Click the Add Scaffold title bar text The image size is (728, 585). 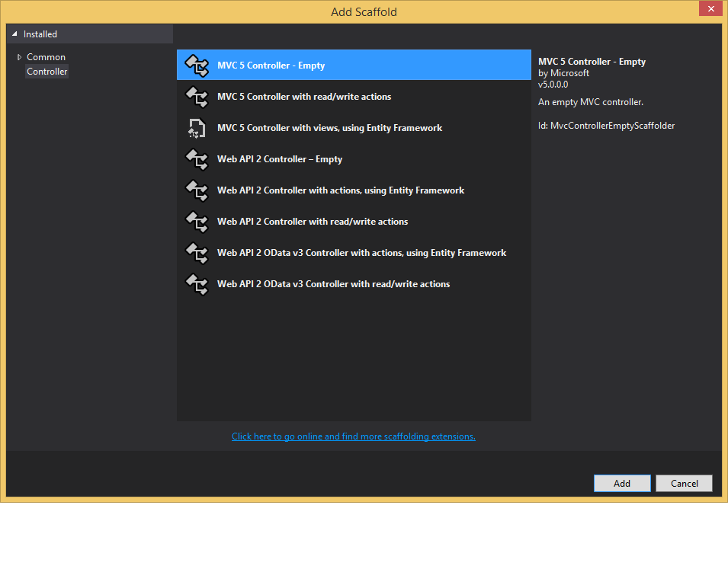click(364, 12)
